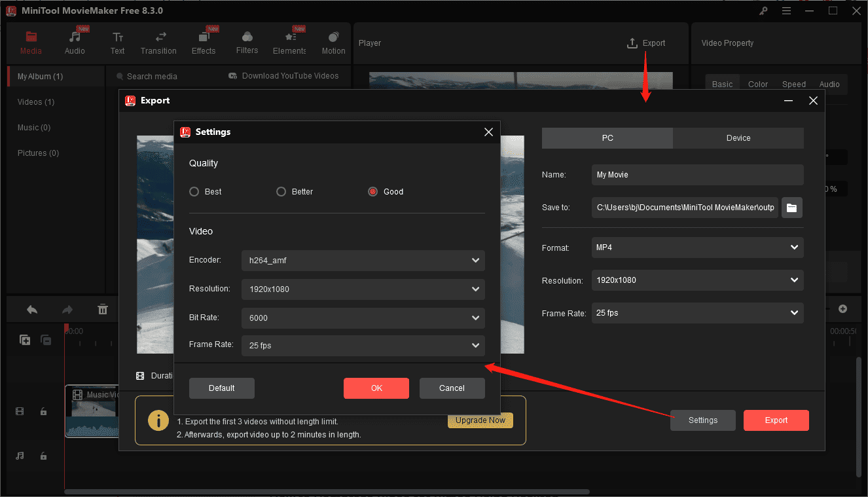Click the browse folder icon next to Save to
The width and height of the screenshot is (868, 497).
pyautogui.click(x=792, y=208)
